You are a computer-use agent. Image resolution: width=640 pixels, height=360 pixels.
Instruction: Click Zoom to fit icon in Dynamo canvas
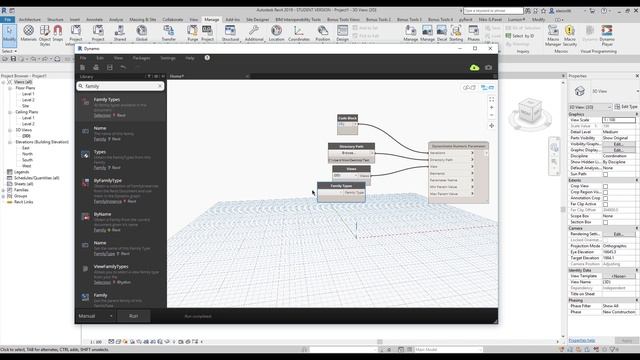pos(491,100)
